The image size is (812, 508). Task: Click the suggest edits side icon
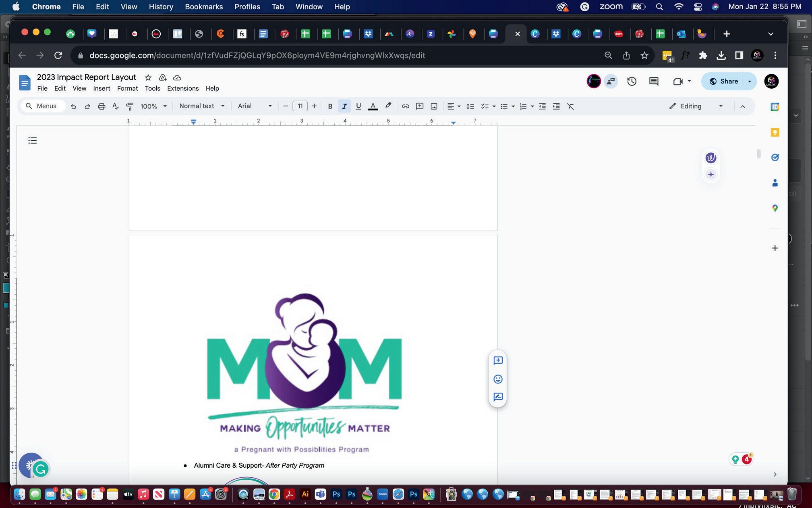498,397
